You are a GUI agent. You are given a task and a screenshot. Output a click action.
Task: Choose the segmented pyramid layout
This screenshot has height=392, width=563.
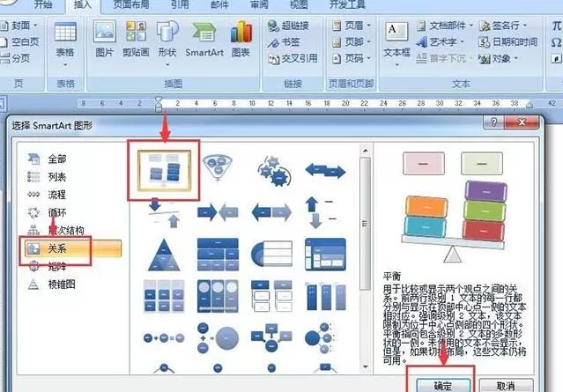[x=164, y=255]
